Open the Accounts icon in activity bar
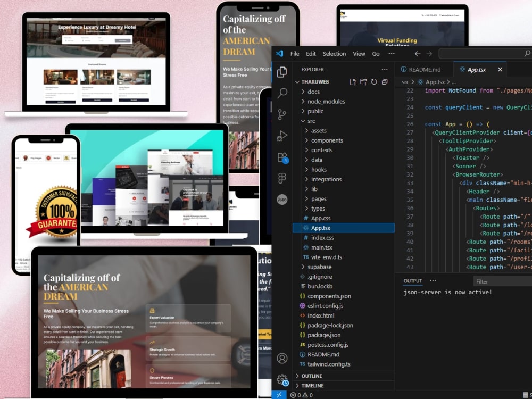The height and width of the screenshot is (399, 532). tap(282, 358)
